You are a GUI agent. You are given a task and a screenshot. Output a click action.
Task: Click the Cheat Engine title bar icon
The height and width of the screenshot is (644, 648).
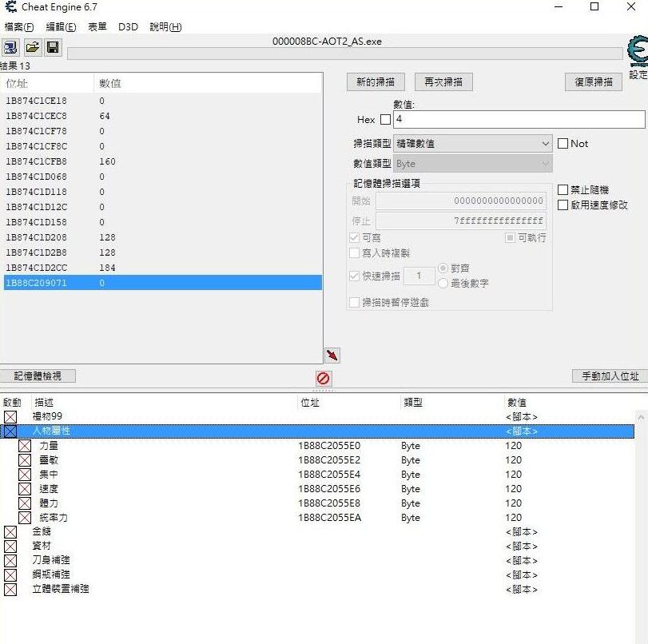11,7
